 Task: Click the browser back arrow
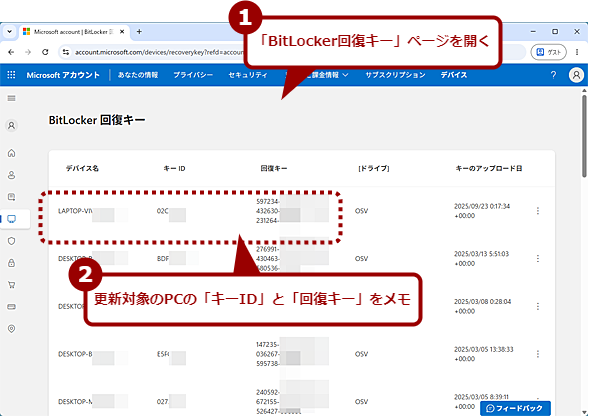[11, 52]
